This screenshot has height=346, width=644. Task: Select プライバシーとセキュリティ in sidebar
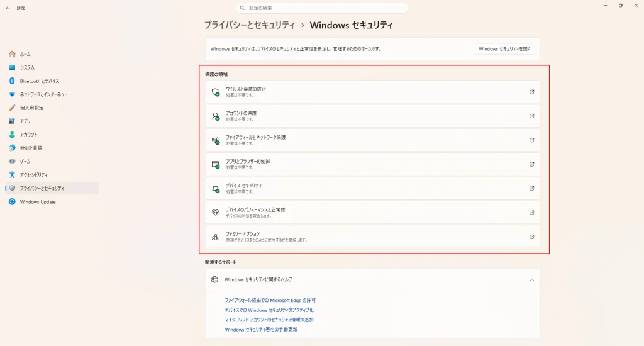click(x=52, y=188)
